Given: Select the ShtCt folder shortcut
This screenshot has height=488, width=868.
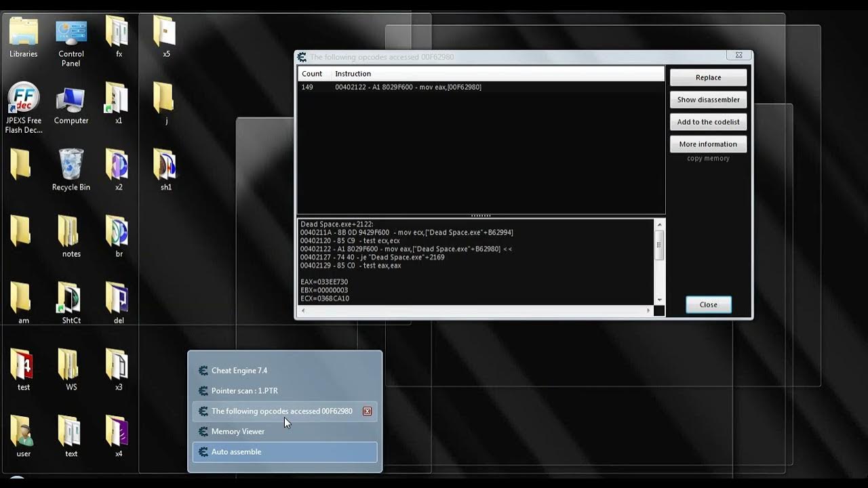Looking at the screenshot, I should [x=71, y=304].
